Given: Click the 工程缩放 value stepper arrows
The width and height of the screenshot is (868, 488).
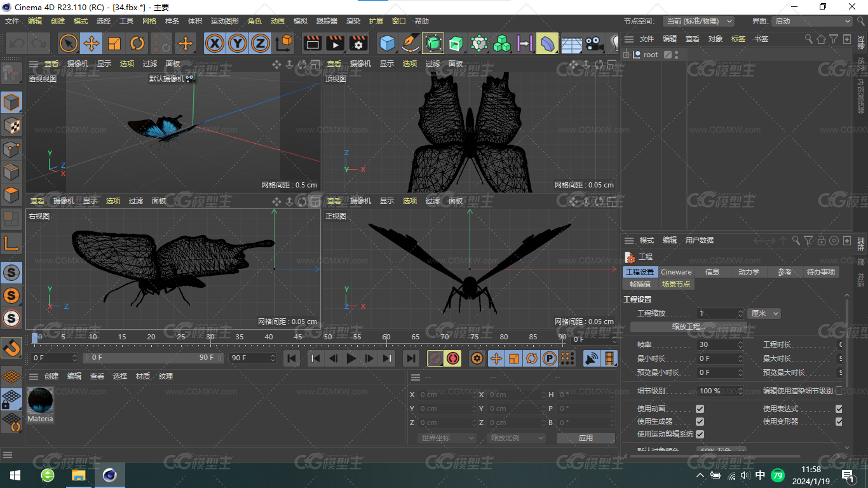Looking at the screenshot, I should (740, 313).
